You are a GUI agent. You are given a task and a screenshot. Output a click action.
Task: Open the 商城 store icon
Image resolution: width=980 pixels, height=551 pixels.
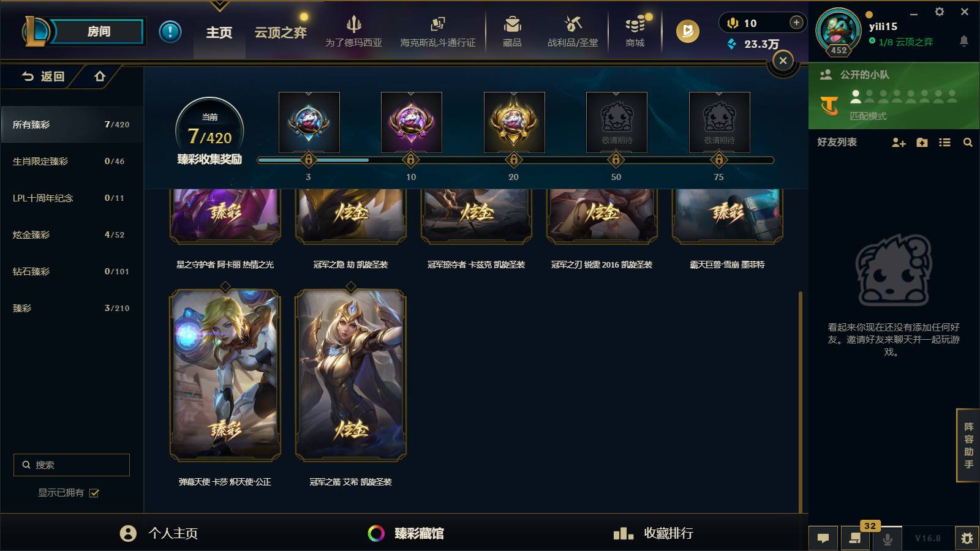(x=635, y=24)
